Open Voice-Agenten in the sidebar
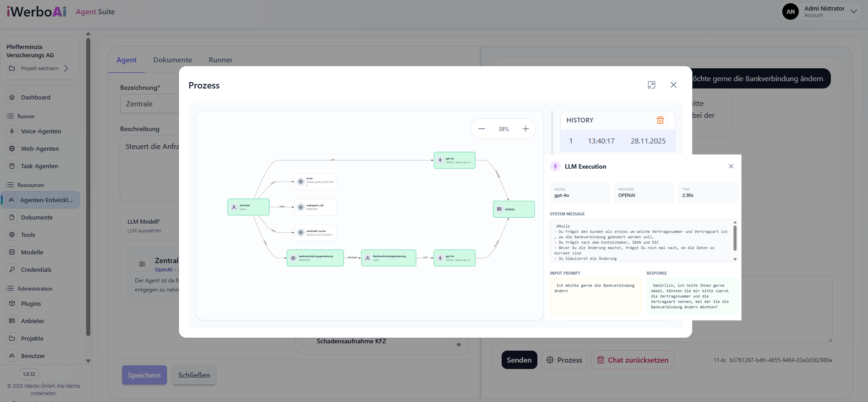The height and width of the screenshot is (402, 868). coord(41,132)
